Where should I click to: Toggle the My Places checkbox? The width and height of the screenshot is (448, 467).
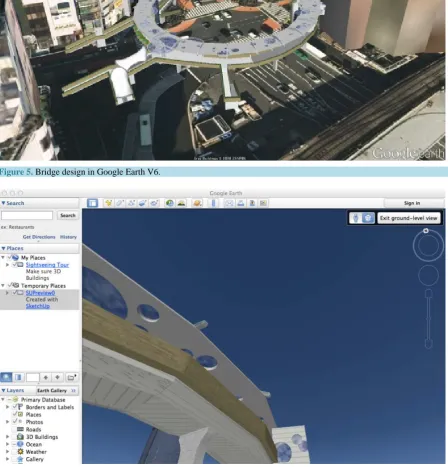[x=10, y=257]
